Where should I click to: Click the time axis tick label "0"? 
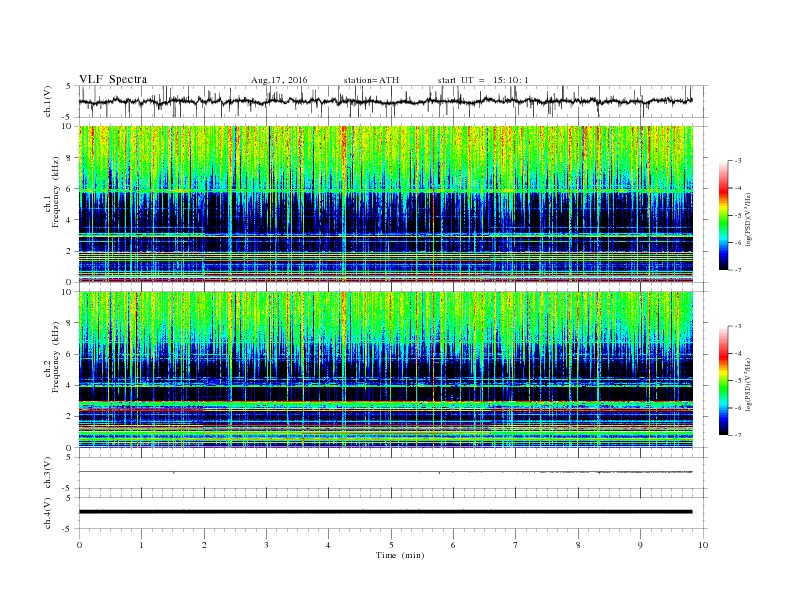(79, 545)
